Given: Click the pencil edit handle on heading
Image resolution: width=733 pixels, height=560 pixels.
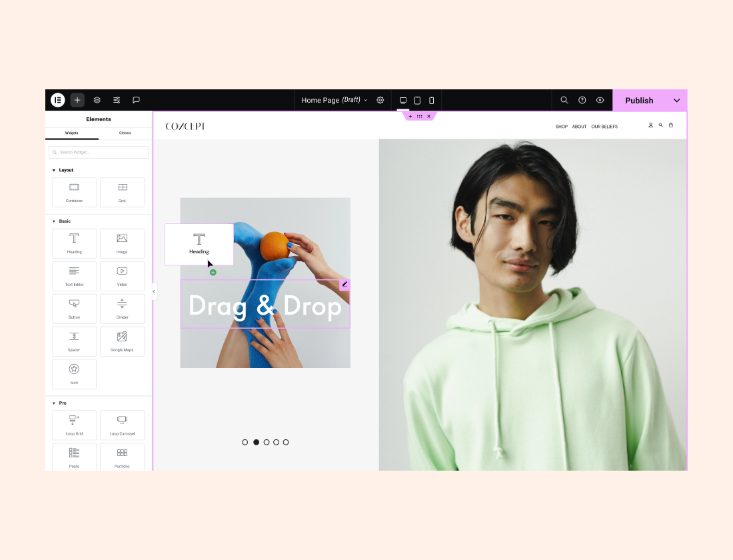Looking at the screenshot, I should (x=345, y=285).
